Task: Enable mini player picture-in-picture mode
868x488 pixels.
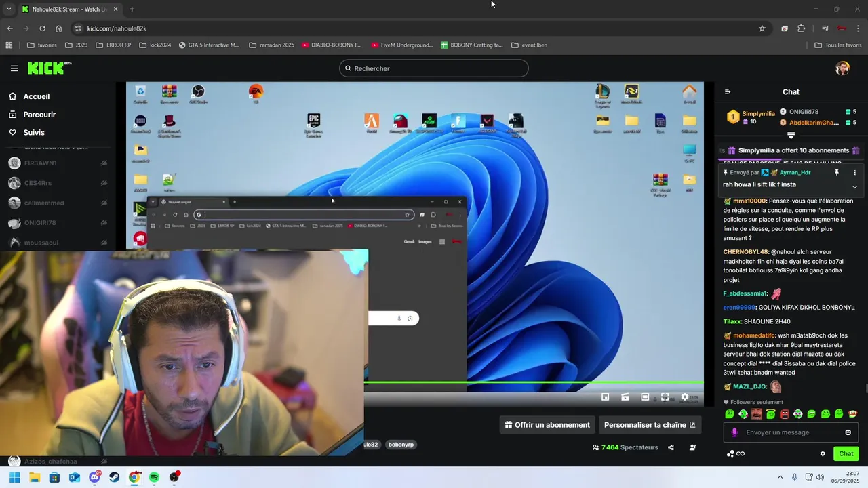Action: (x=606, y=397)
